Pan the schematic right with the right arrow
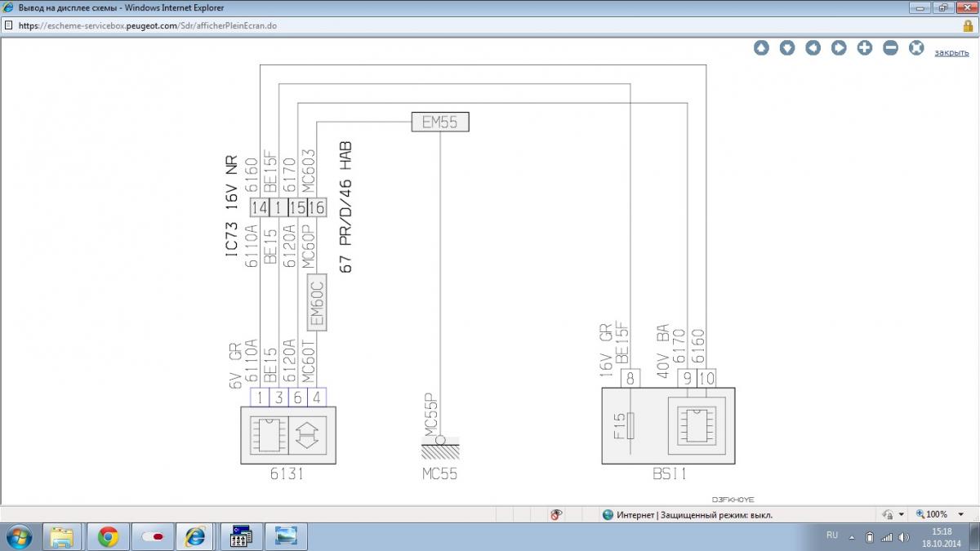This screenshot has height=551, width=980. coord(839,48)
